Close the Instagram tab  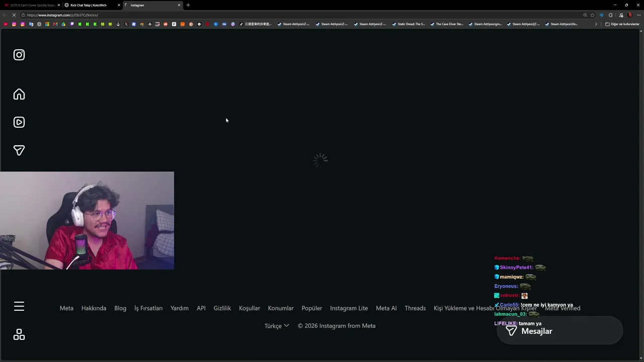click(x=179, y=5)
